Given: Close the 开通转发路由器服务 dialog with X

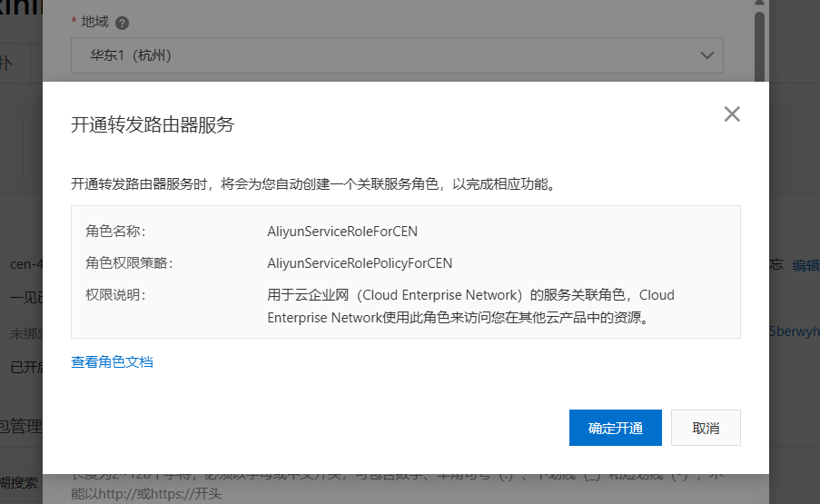Looking at the screenshot, I should (x=732, y=114).
